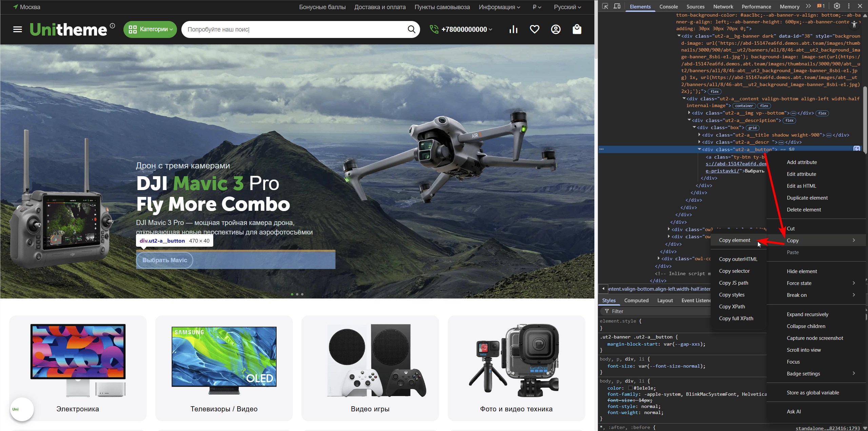
Task: Click the search magnifier icon
Action: click(x=411, y=29)
